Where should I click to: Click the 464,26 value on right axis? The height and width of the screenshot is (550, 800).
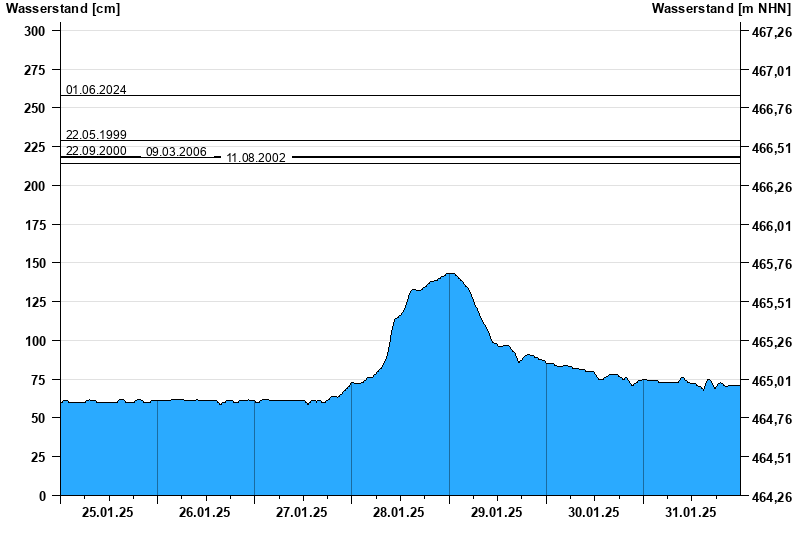click(x=771, y=497)
